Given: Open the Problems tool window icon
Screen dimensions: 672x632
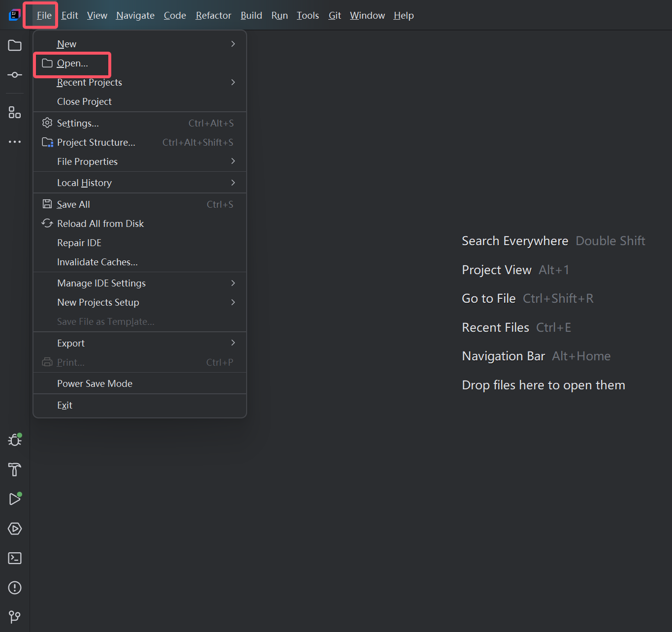Looking at the screenshot, I should 15,588.
